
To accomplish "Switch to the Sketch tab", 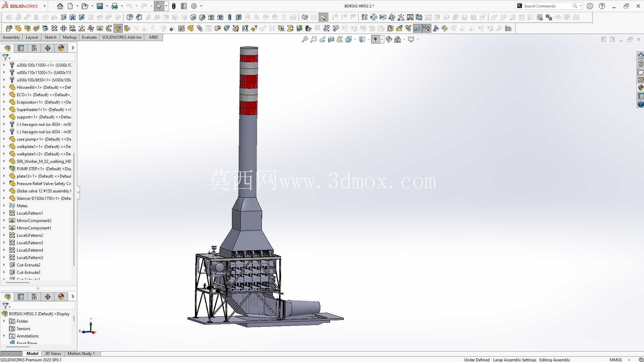I will (50, 37).
